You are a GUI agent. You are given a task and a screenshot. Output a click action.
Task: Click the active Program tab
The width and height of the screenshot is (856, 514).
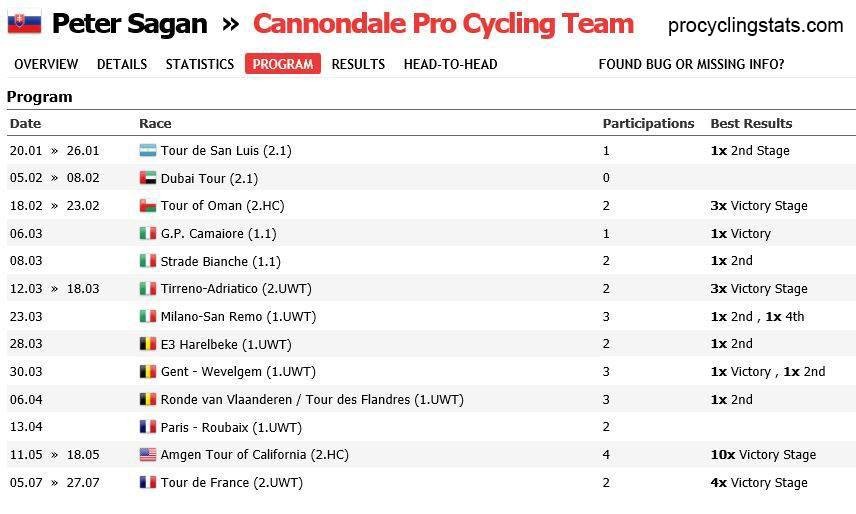pyautogui.click(x=283, y=64)
